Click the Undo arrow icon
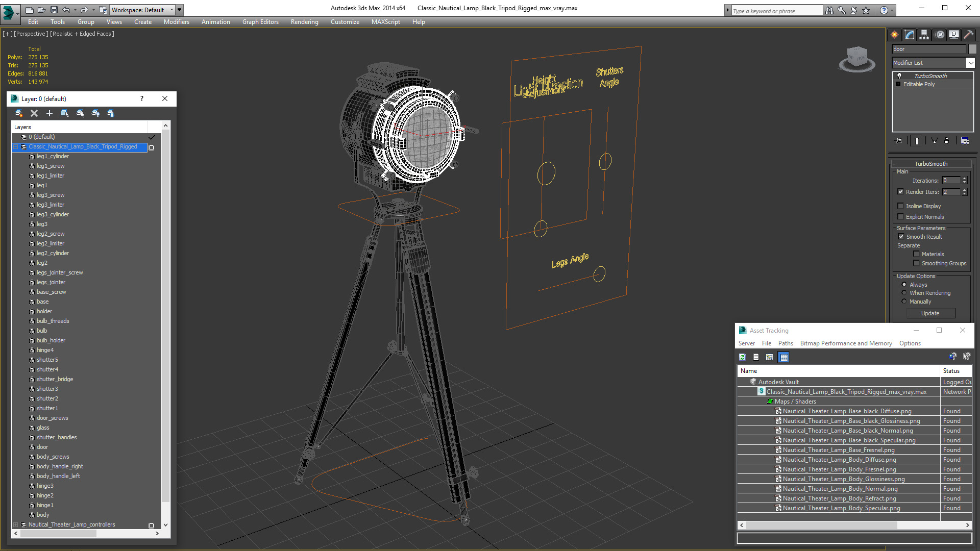The image size is (980, 551). [x=66, y=10]
